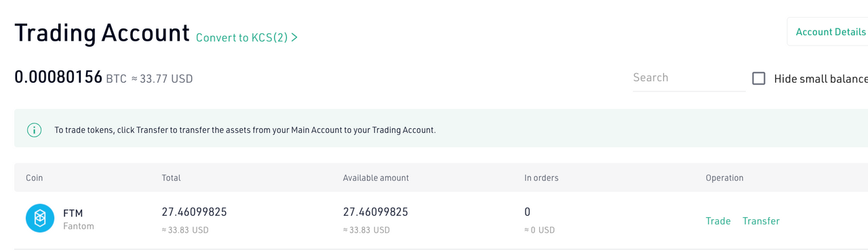The image size is (868, 251).
Task: Click the Operation column header
Action: point(724,178)
